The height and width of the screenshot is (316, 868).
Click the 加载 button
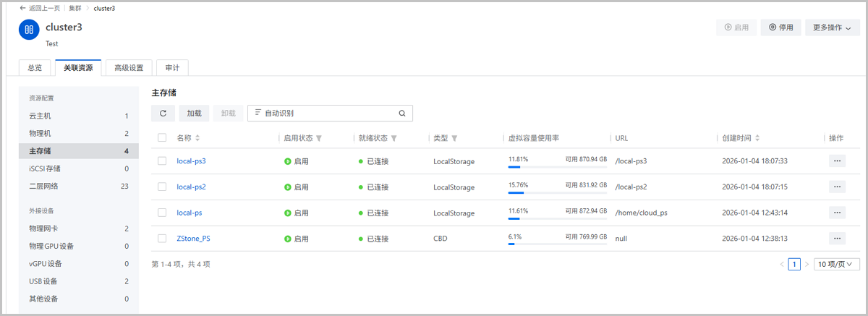pos(194,114)
